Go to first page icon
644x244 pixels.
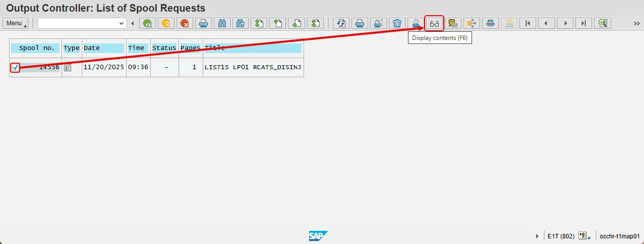[259, 23]
